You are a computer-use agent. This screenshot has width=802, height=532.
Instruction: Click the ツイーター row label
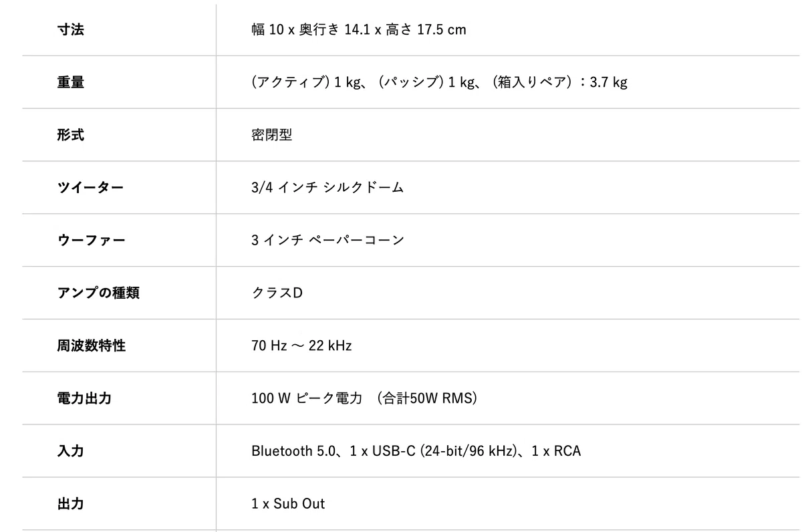click(x=91, y=188)
